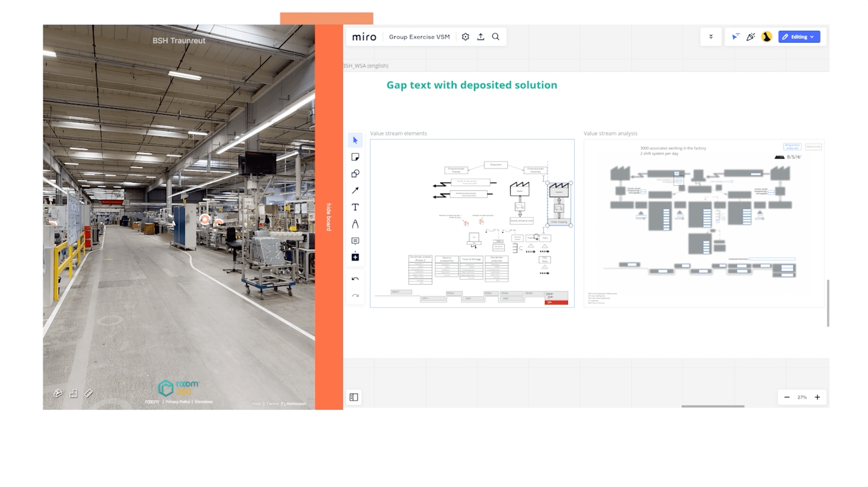
Task: Click the undo arrow
Action: 355,279
